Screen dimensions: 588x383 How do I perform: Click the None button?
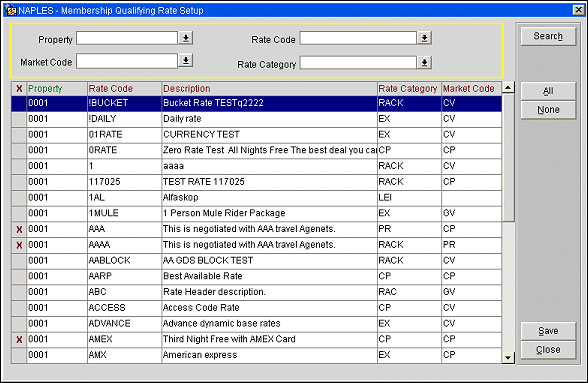point(548,110)
